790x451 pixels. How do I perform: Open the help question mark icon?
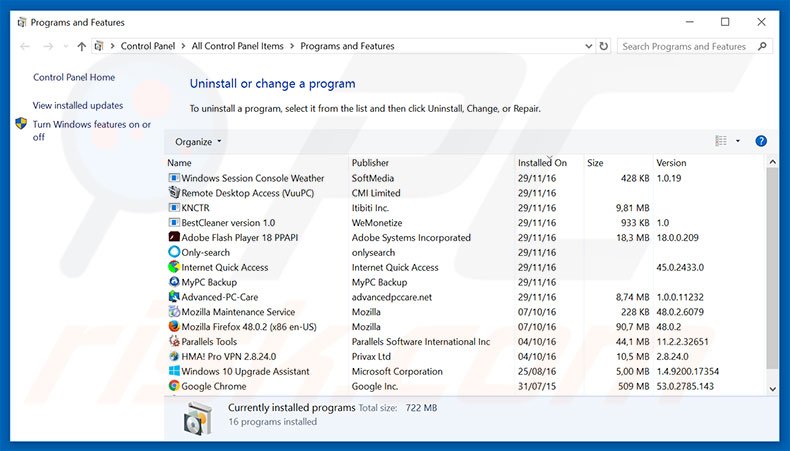point(761,141)
